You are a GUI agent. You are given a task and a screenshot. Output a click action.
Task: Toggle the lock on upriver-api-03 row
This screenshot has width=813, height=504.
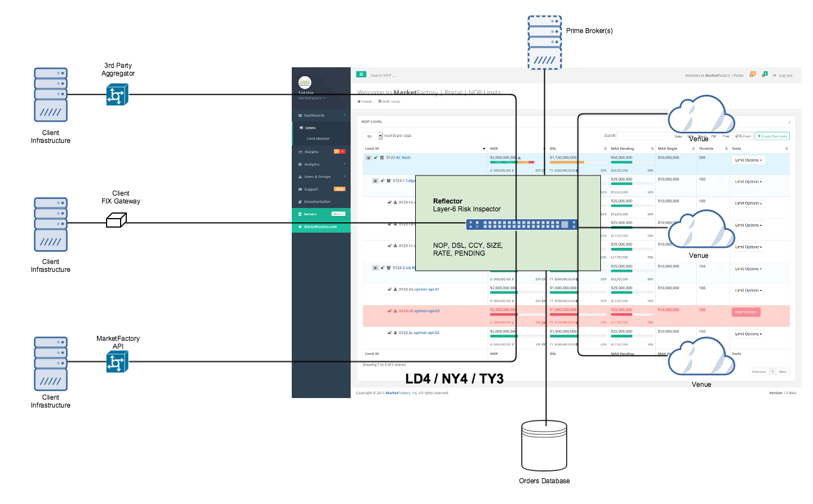point(389,333)
